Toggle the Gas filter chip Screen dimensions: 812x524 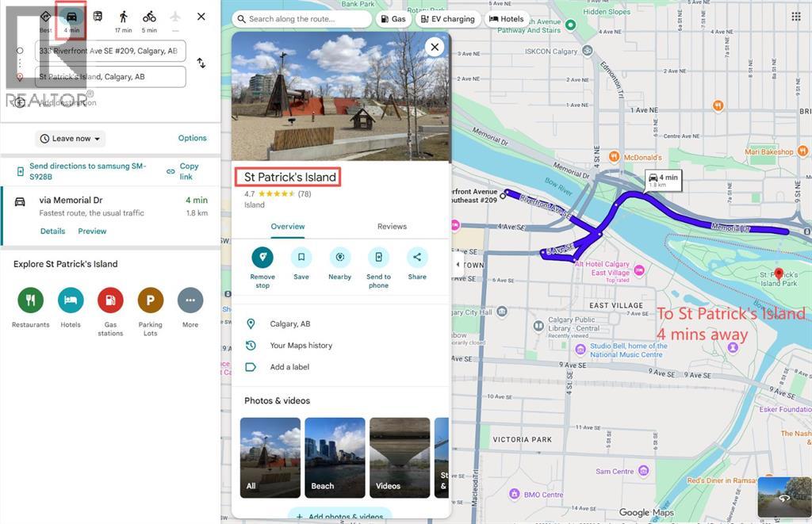click(393, 19)
